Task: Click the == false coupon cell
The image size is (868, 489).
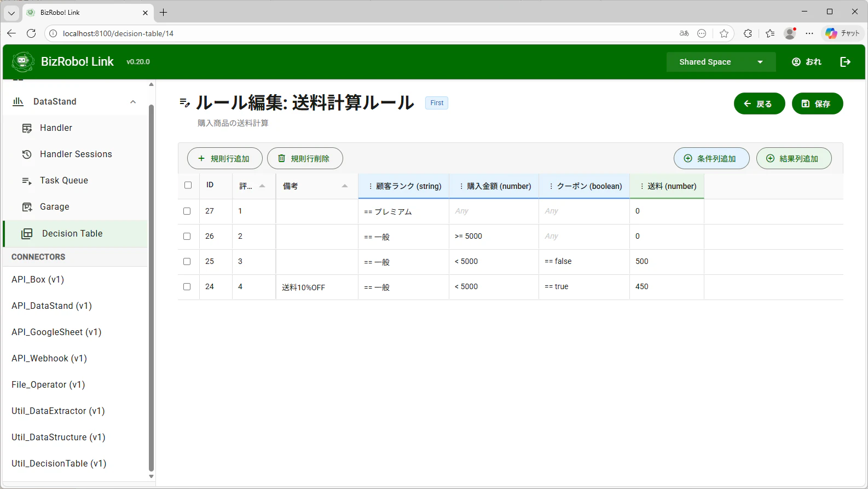Action: [584, 262]
